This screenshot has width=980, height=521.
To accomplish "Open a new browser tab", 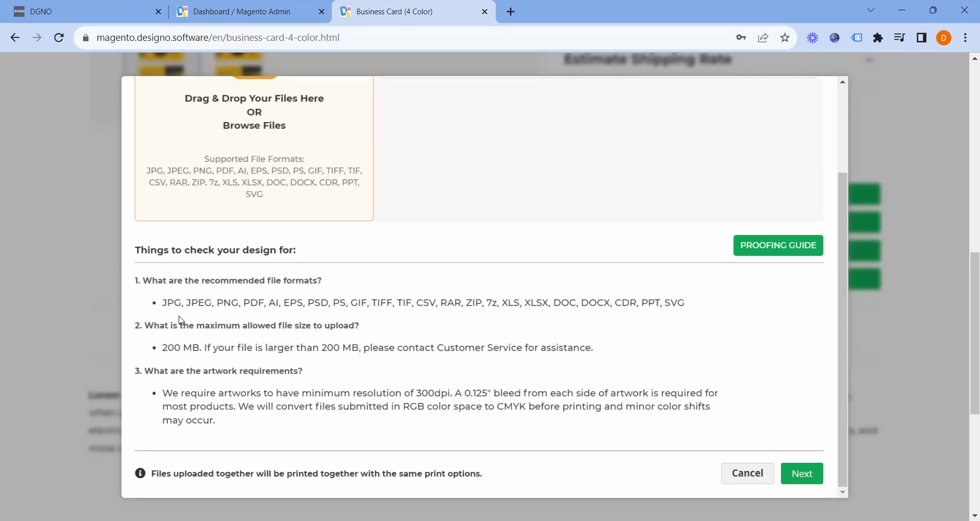I will tap(510, 12).
